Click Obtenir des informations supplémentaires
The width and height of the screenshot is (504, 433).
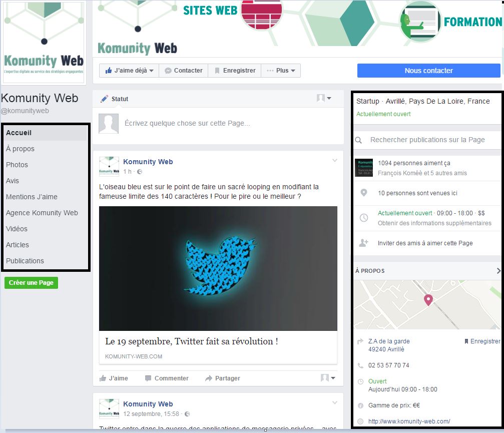point(434,223)
